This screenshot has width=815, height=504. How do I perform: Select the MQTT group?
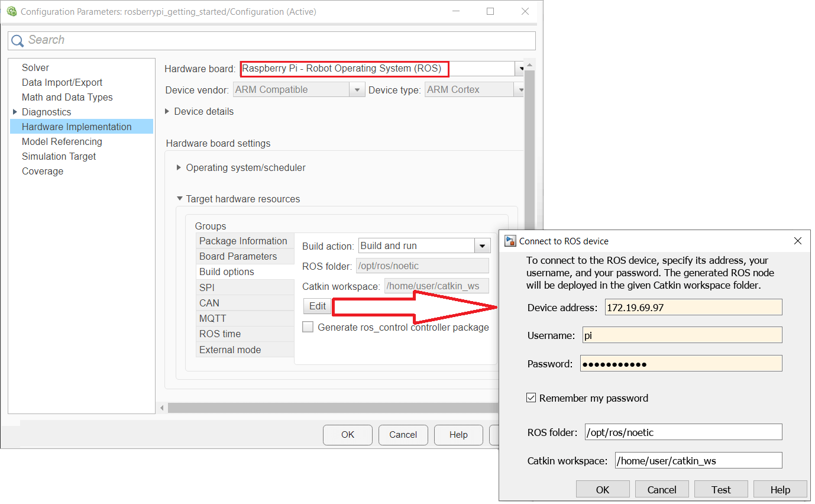[245, 318]
